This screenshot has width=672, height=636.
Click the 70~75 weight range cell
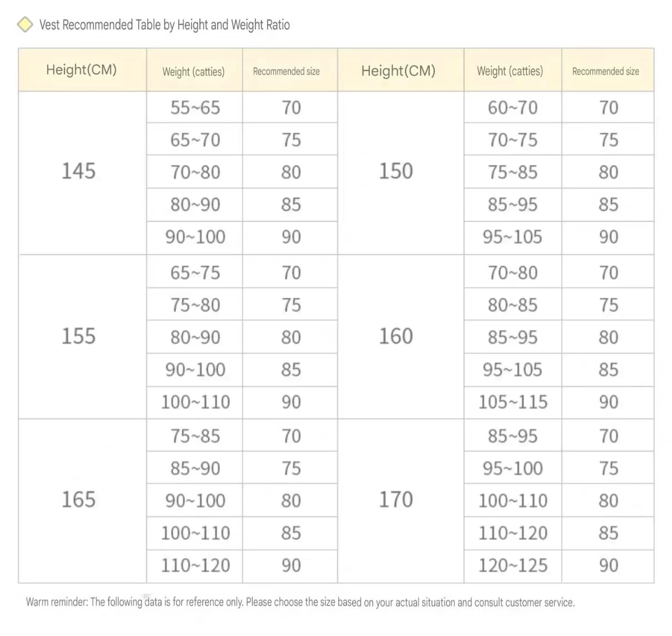[513, 139]
